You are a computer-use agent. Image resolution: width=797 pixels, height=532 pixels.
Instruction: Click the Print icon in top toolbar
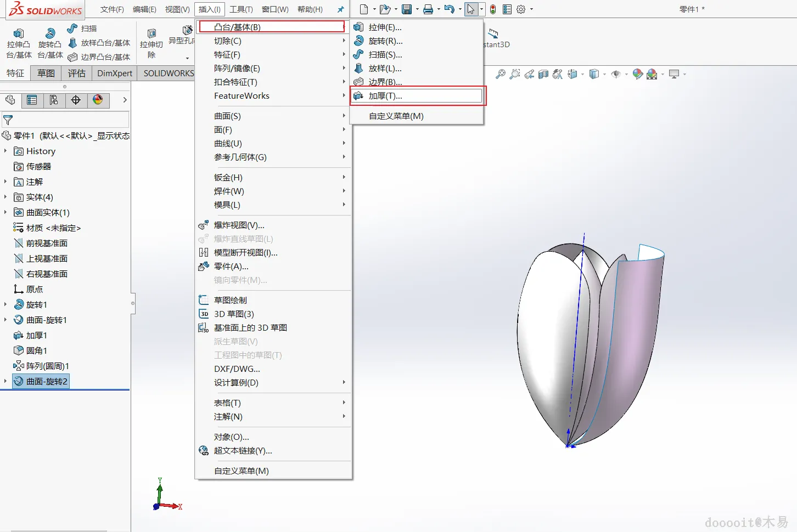pyautogui.click(x=428, y=9)
